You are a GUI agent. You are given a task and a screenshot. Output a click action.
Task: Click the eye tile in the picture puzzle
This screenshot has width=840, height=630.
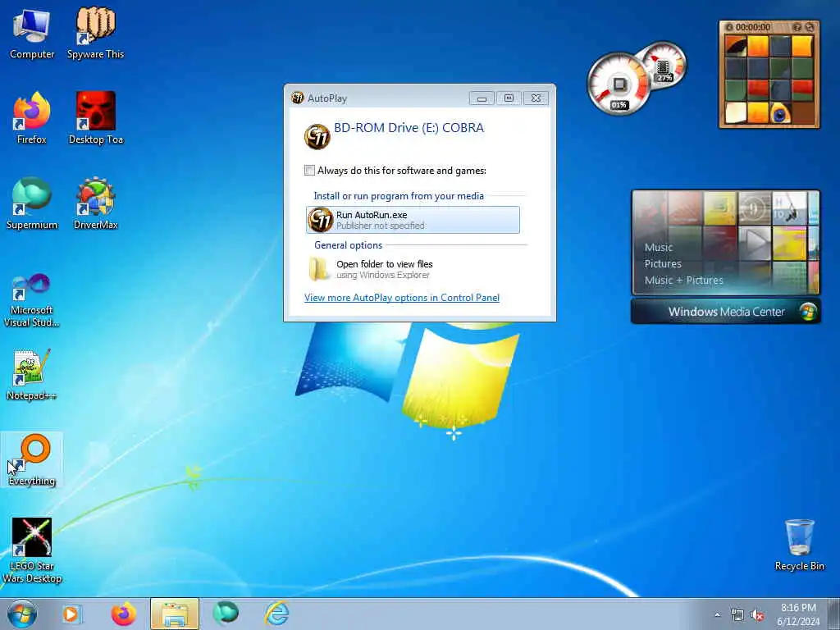coord(780,113)
